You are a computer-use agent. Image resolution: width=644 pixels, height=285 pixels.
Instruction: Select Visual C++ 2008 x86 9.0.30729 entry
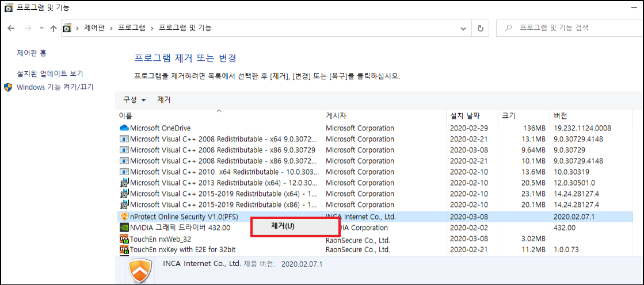click(x=375, y=149)
